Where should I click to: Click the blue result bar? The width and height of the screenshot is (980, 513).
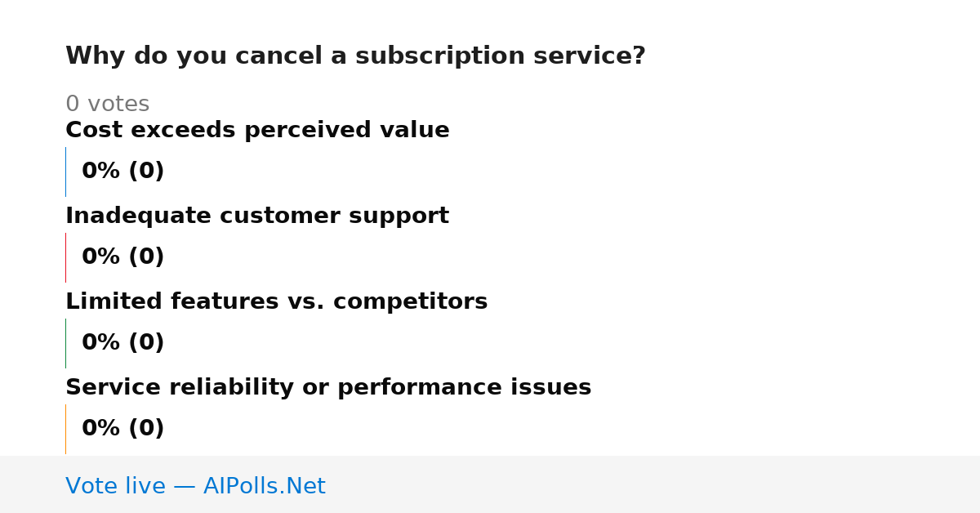(65, 172)
